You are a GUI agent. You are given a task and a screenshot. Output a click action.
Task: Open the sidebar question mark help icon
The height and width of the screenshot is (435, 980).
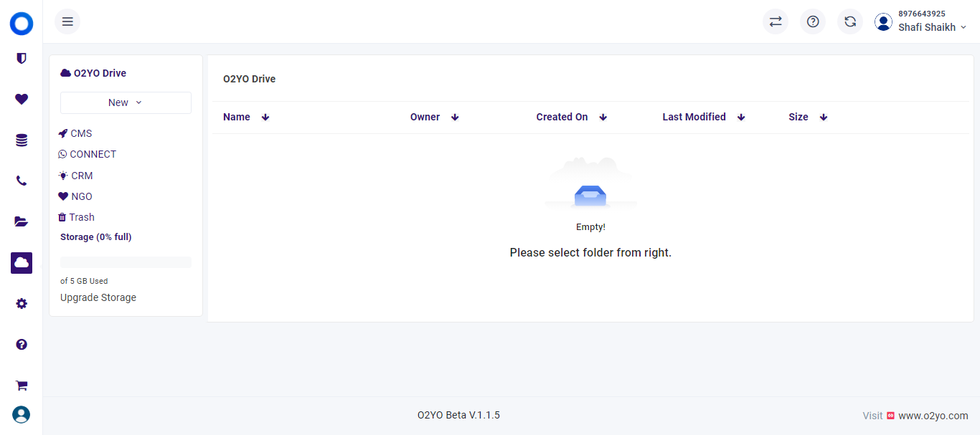tap(22, 345)
